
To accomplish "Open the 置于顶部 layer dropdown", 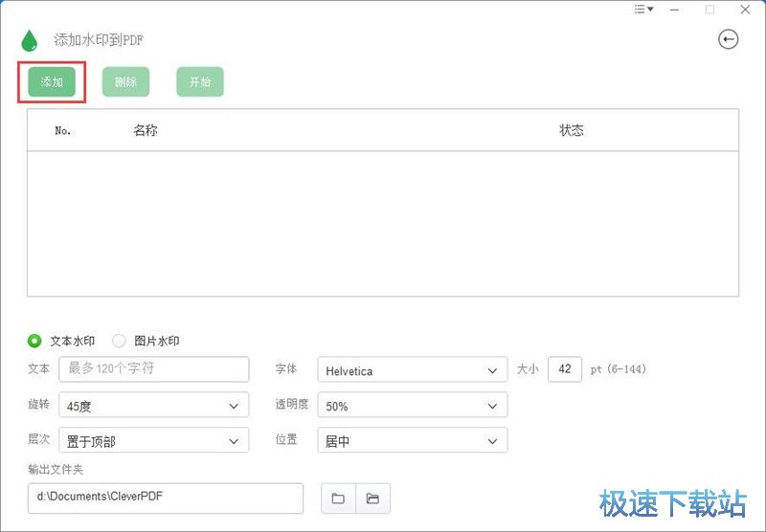I will [154, 440].
